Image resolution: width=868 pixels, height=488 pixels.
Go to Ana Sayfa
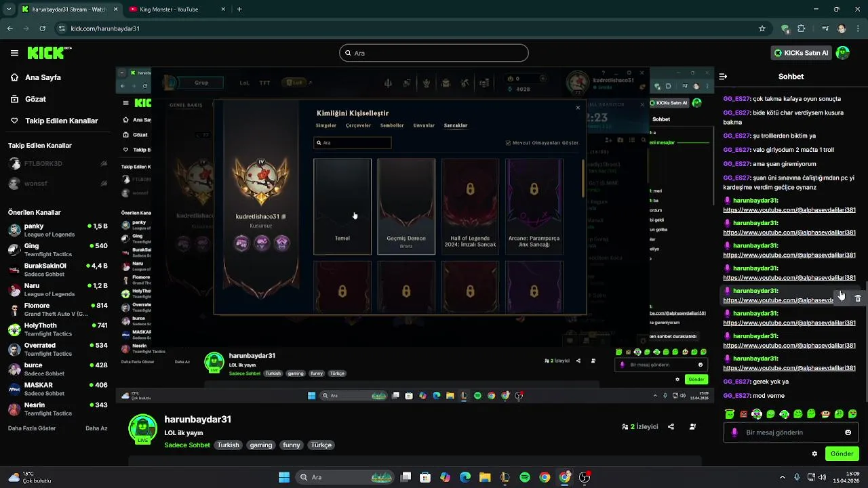[43, 77]
